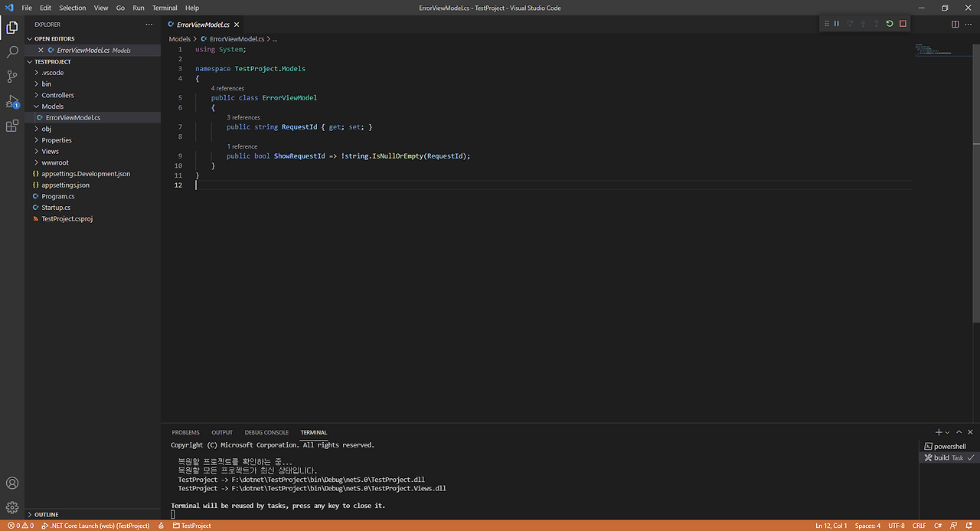The image size is (980, 531).
Task: Open the Search view
Action: point(11,52)
